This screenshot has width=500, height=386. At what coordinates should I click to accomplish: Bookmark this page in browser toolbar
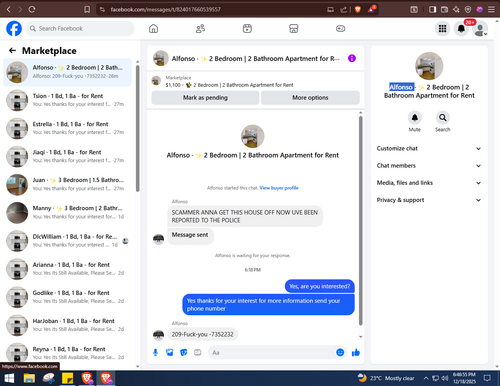(x=87, y=9)
